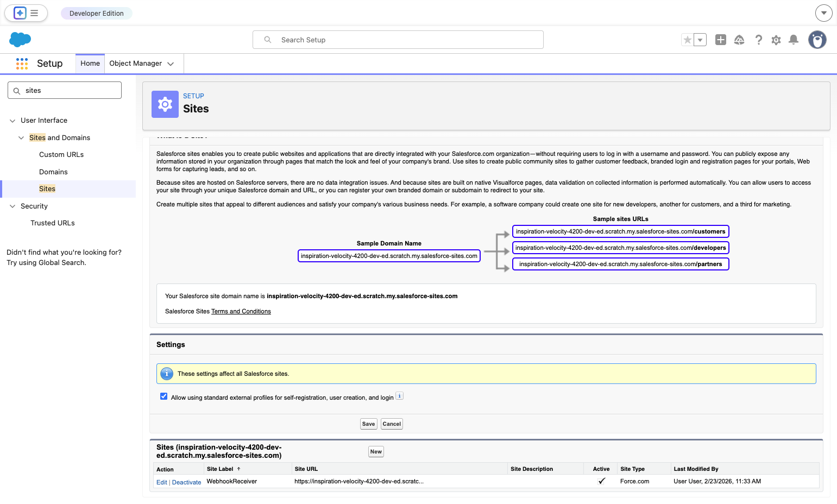Click the Sites setup gear icon
This screenshot has width=837, height=504.
pos(165,104)
